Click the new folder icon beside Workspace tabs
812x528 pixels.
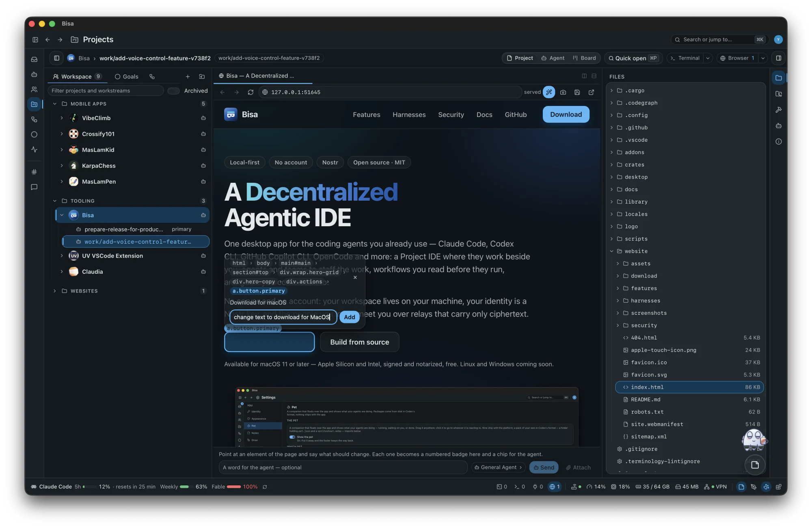pos(202,76)
